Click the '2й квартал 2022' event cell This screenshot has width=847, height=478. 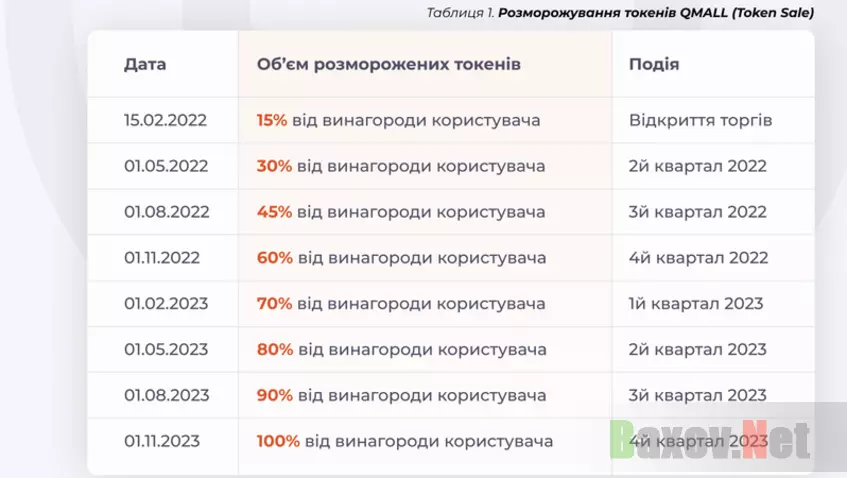pyautogui.click(x=698, y=166)
